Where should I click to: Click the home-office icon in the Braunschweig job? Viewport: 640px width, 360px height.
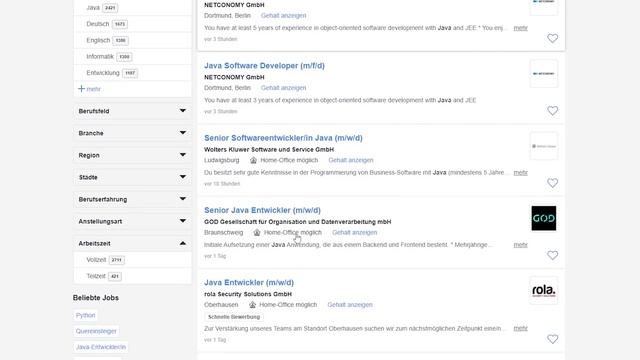point(257,232)
